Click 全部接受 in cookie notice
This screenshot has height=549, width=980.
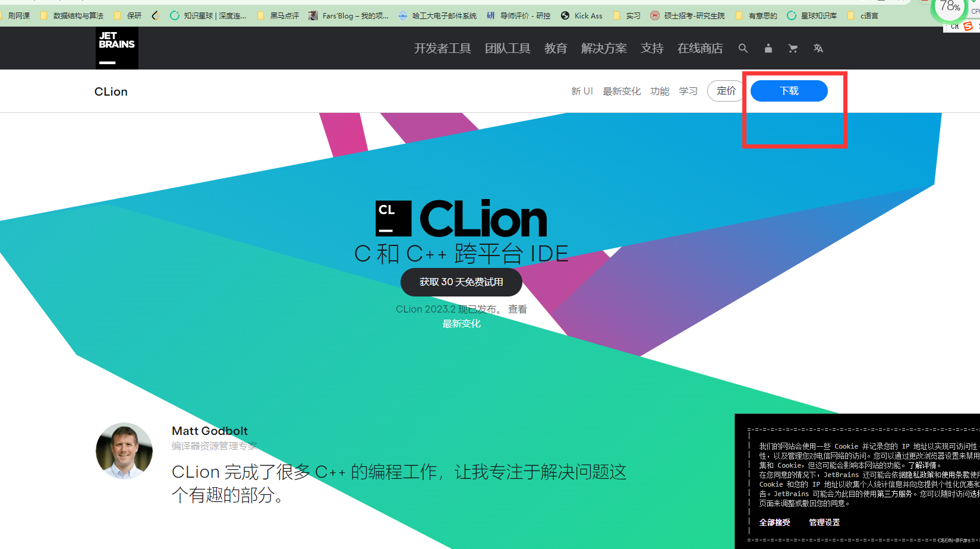[x=775, y=522]
